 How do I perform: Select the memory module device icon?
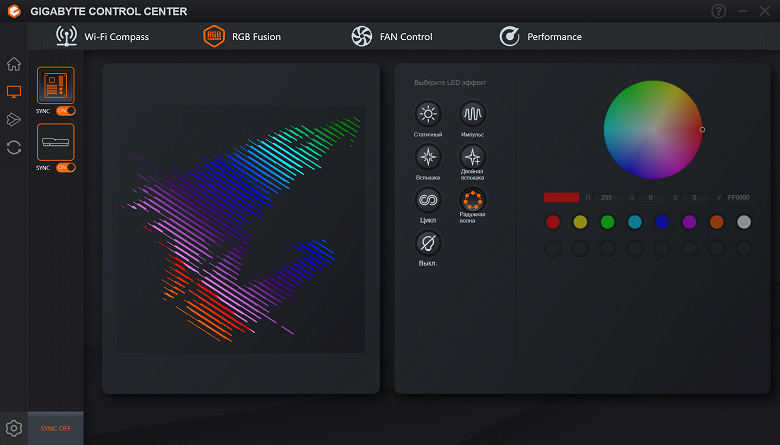[56, 142]
